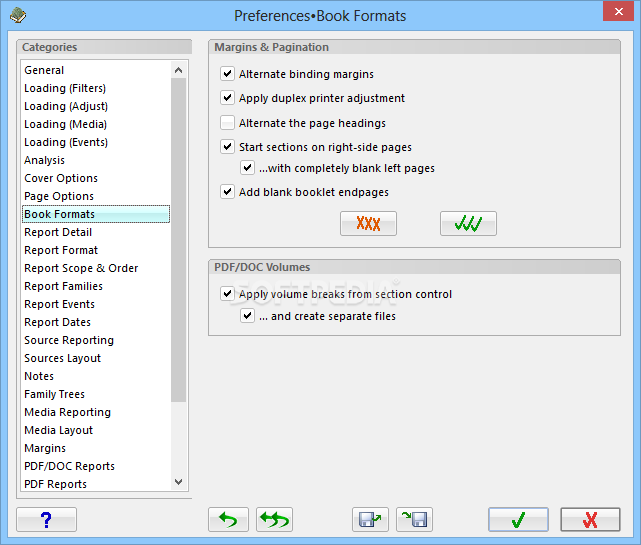Open Report Families category
The height and width of the screenshot is (545, 641).
click(x=96, y=286)
